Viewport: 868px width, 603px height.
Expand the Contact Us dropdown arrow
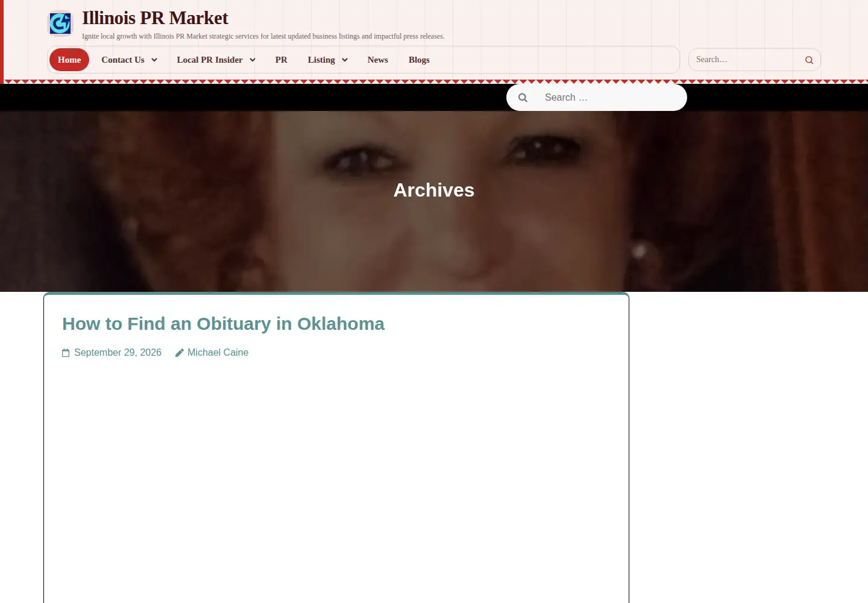click(x=154, y=60)
